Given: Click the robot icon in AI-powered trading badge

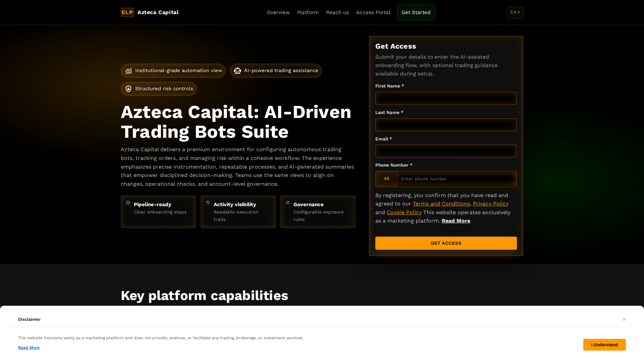Looking at the screenshot, I should coord(237,71).
